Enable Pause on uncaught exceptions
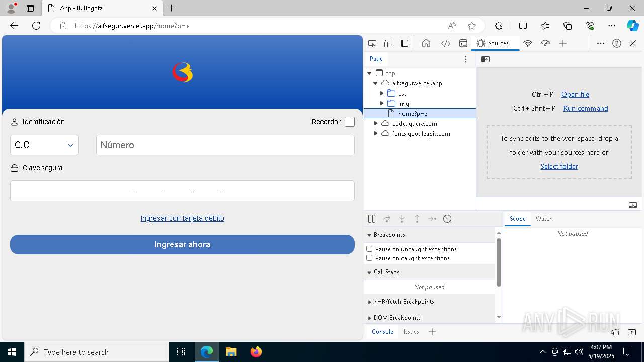The height and width of the screenshot is (362, 644). (x=369, y=249)
